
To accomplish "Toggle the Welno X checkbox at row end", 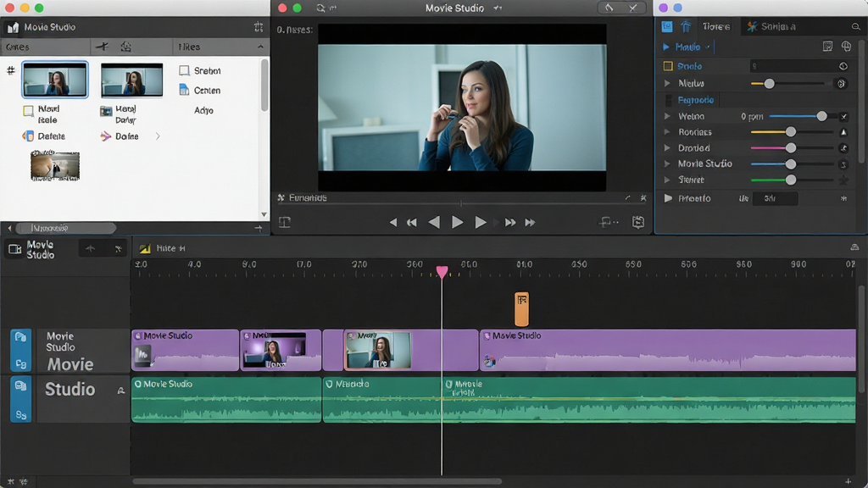I will click(x=843, y=116).
